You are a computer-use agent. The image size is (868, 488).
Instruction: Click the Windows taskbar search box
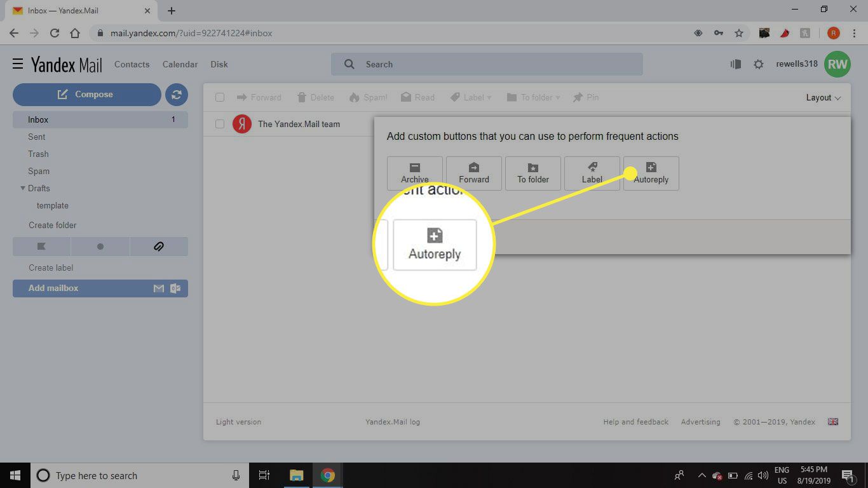[140, 475]
